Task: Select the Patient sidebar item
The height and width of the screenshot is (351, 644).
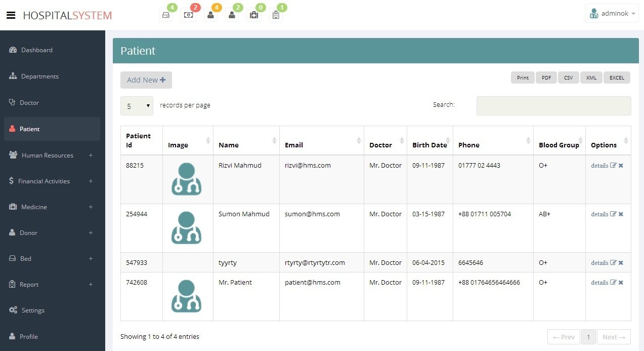Action: (52, 129)
